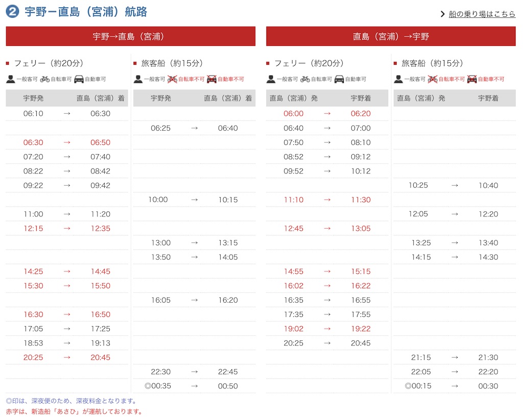Select the 07:20 Uno ferry departure

[x=33, y=157]
